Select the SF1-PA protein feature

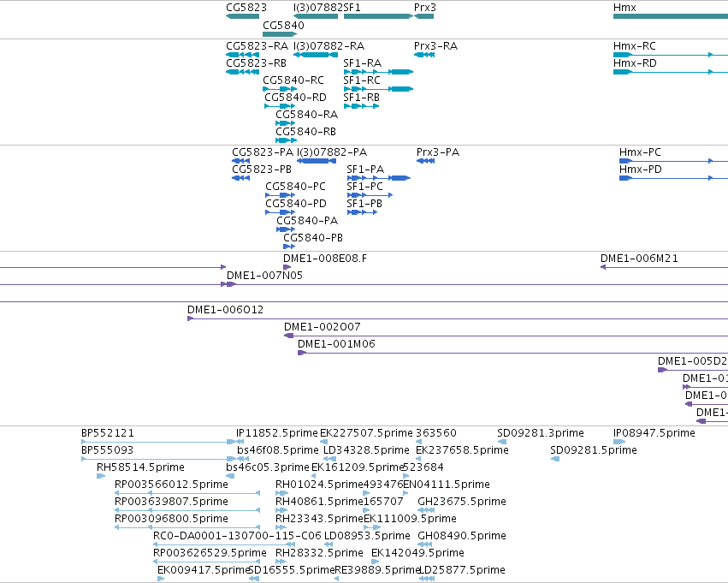[378, 178]
